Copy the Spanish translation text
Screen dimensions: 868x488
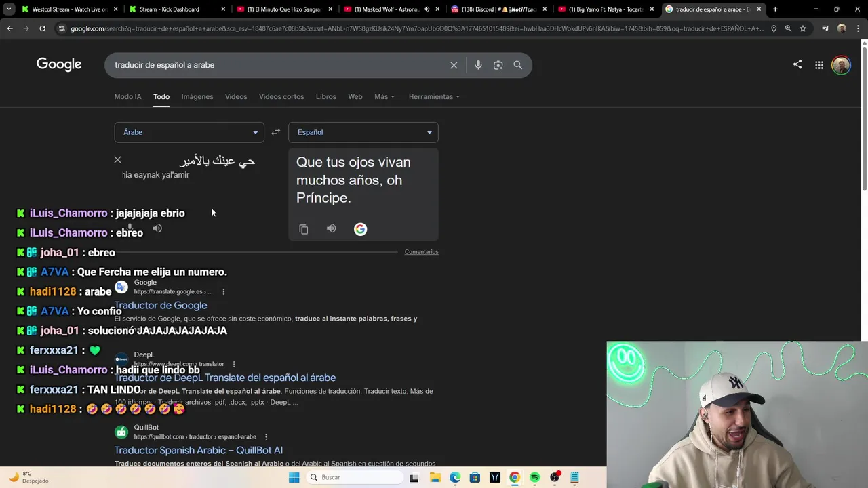tap(304, 229)
